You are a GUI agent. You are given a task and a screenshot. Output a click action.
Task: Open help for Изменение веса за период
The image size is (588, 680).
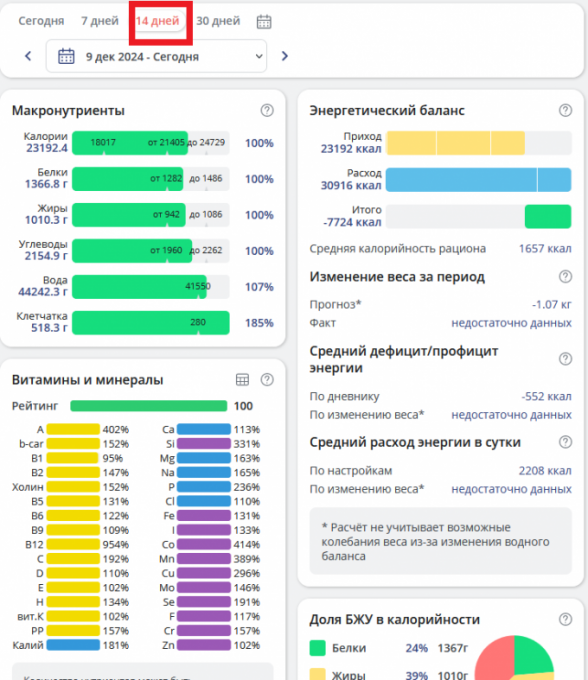click(x=565, y=276)
